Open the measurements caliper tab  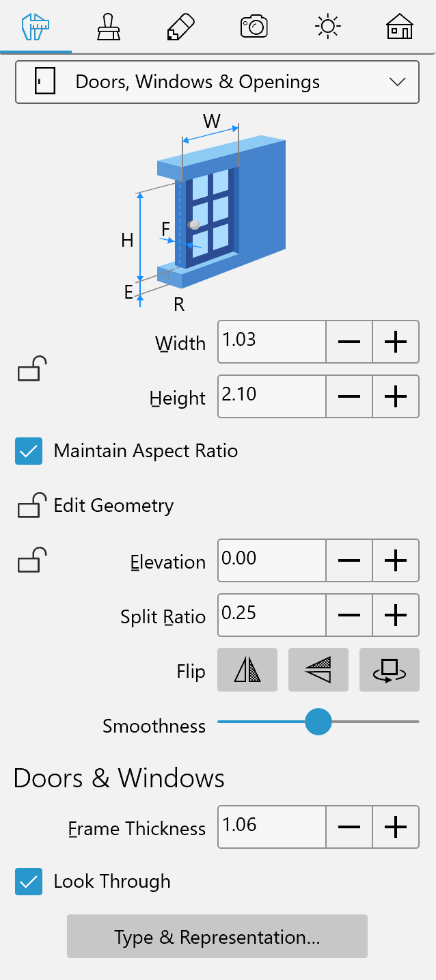point(36,27)
